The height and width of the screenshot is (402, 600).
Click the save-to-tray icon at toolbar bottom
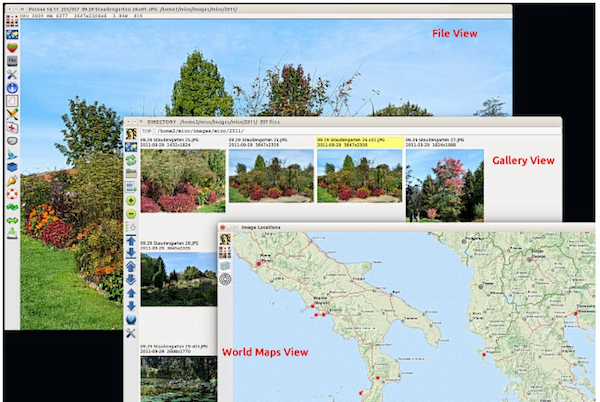12,233
